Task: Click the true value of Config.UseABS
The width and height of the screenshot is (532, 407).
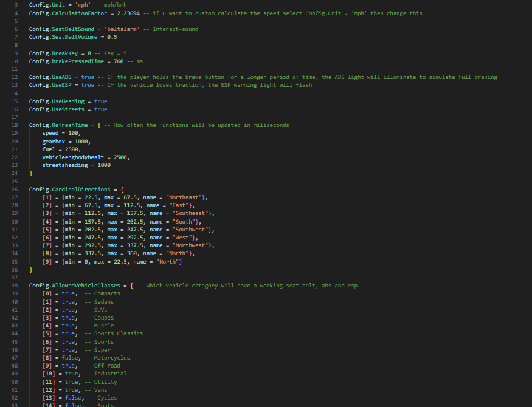Action: click(x=88, y=77)
